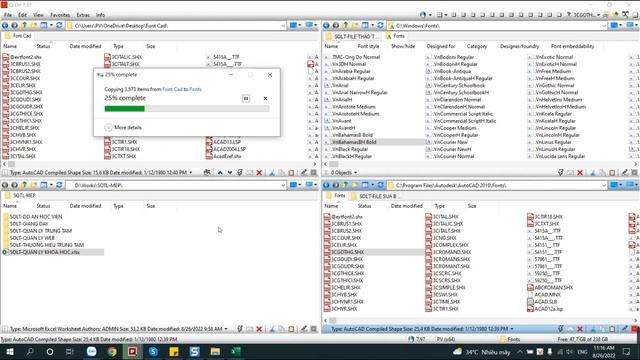This screenshot has width=640, height=360.
Task: Open address dropdown of D:\Works\SOTL-MEP path
Action: (x=283, y=185)
